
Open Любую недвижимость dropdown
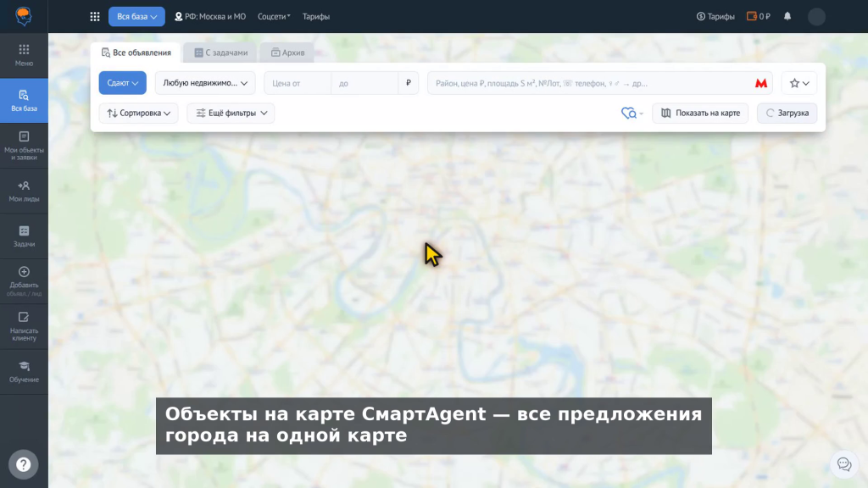[x=205, y=83]
